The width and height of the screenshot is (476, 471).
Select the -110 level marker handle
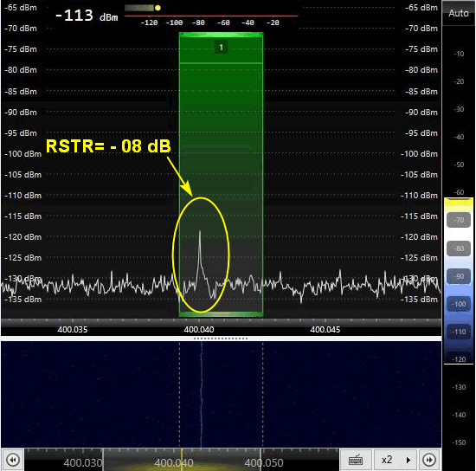click(459, 332)
